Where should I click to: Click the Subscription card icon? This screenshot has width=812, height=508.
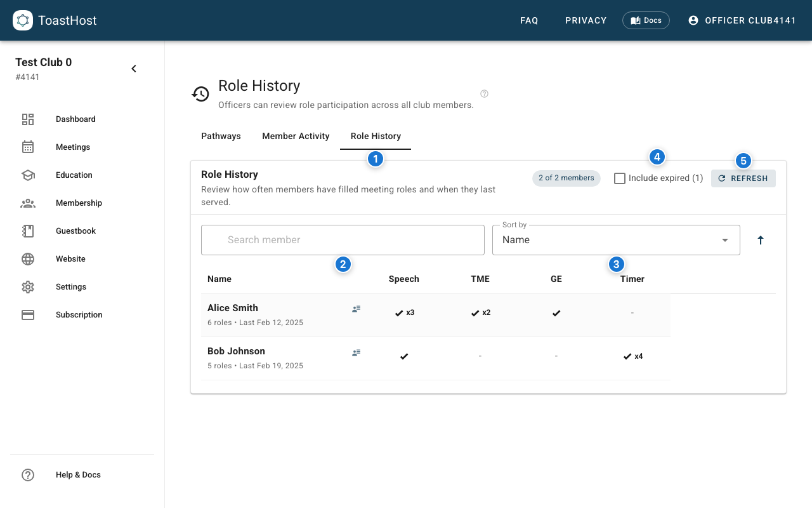[28, 315]
